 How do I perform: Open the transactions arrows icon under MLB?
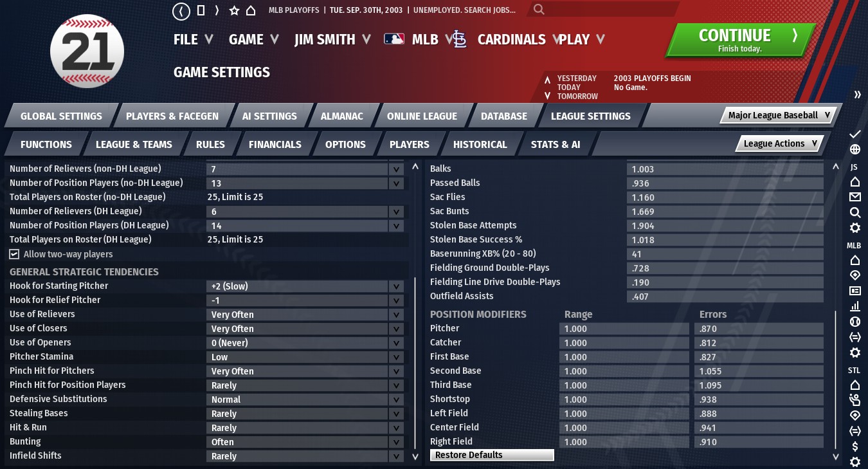pyautogui.click(x=854, y=337)
